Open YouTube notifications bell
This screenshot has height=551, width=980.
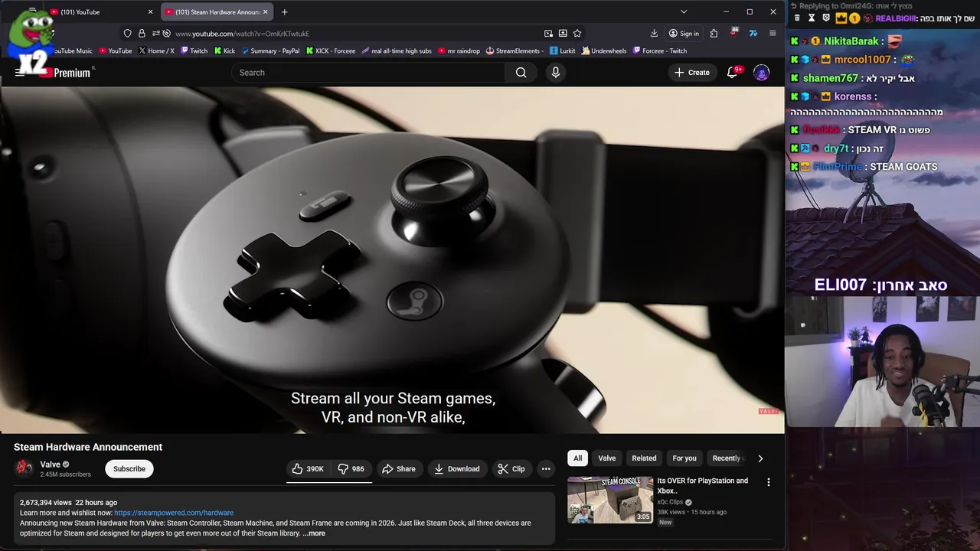(733, 73)
